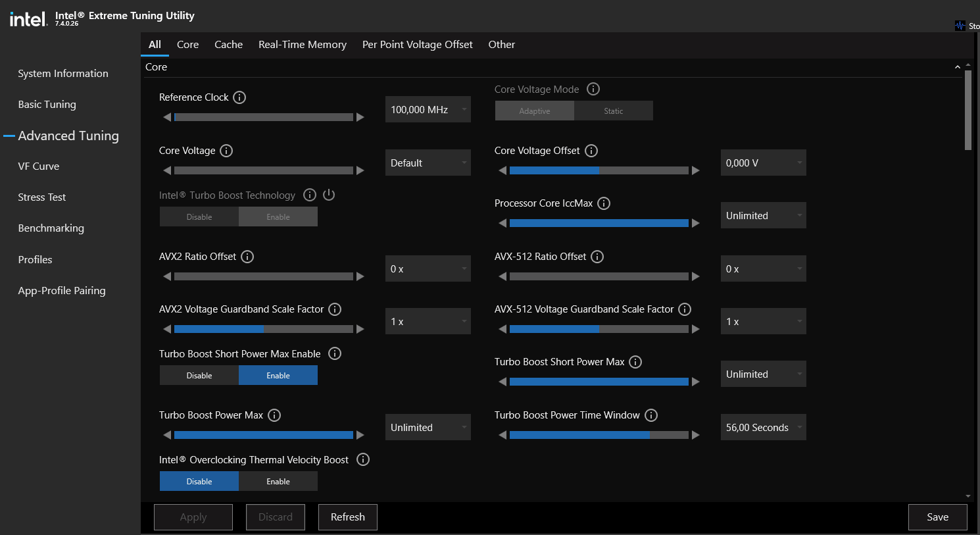Disable Overclocking Thermal Velocity Boost
This screenshot has width=980, height=535.
[x=199, y=481]
